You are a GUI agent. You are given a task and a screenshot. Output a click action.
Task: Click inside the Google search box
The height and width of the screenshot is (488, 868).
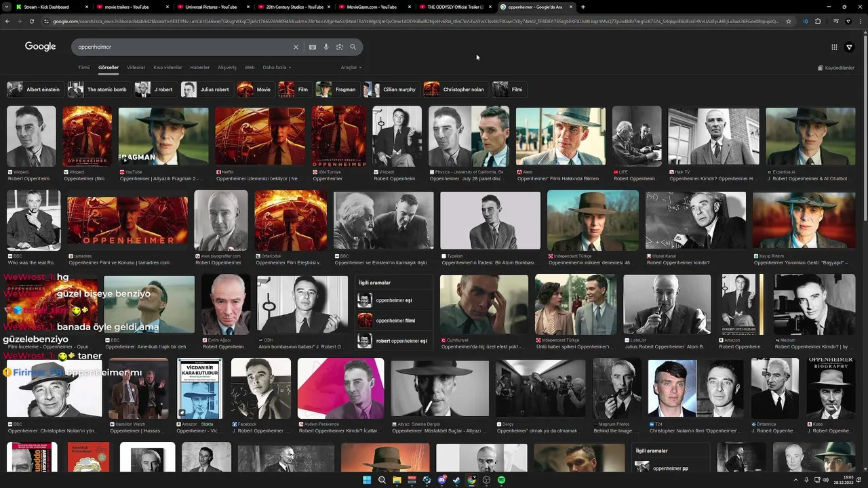183,47
